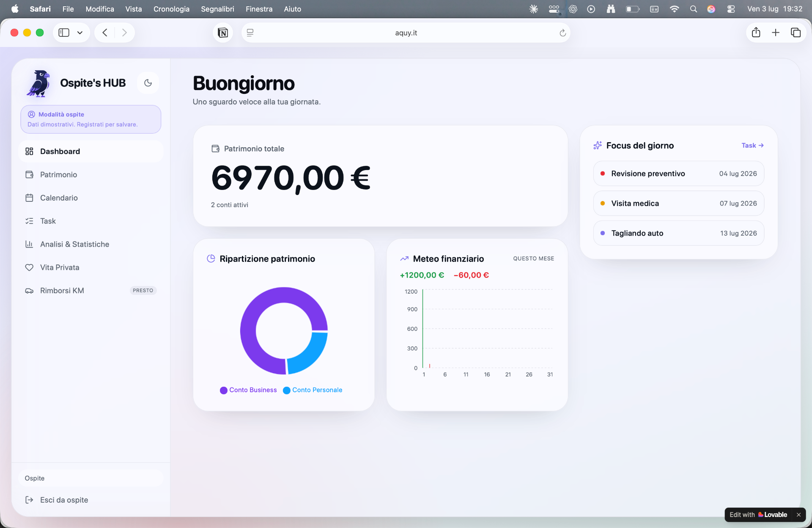The height and width of the screenshot is (528, 812).
Task: Share the page with Safari share icon
Action: 756,33
